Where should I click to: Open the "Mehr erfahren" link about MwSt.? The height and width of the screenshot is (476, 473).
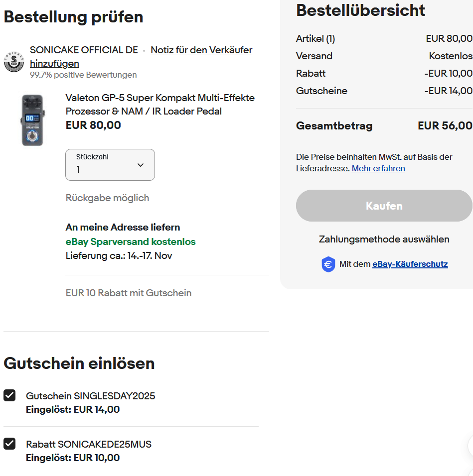click(x=378, y=168)
